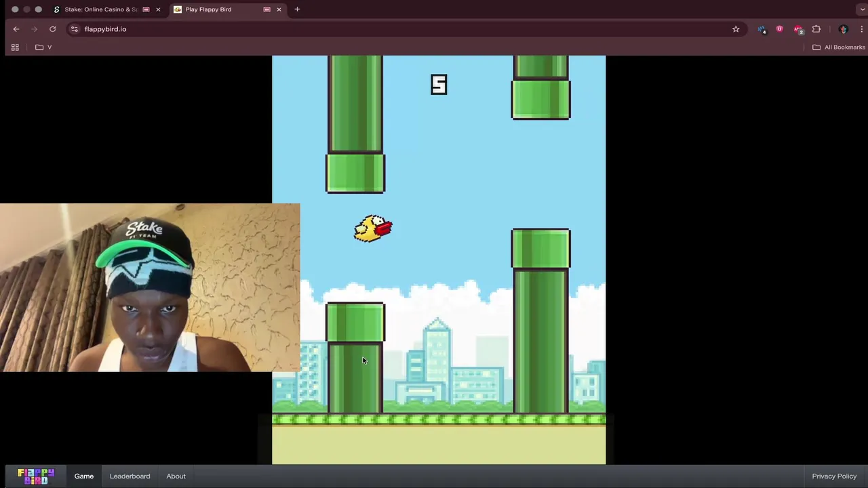Click the flappybird.io address bar

pos(407,29)
